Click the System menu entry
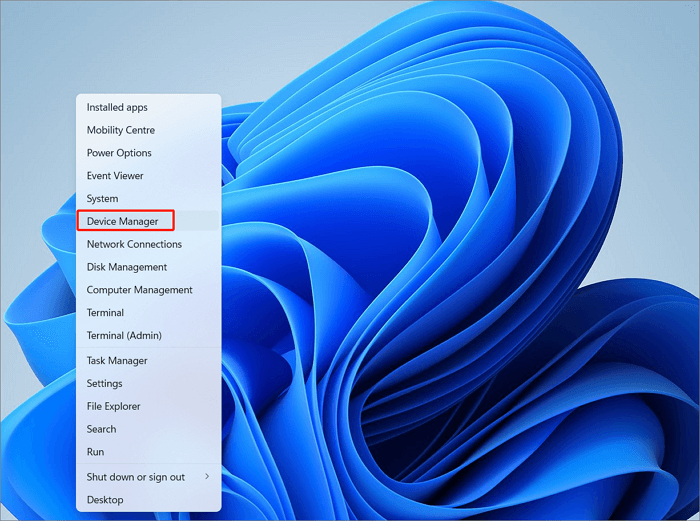700x521 pixels. click(102, 199)
